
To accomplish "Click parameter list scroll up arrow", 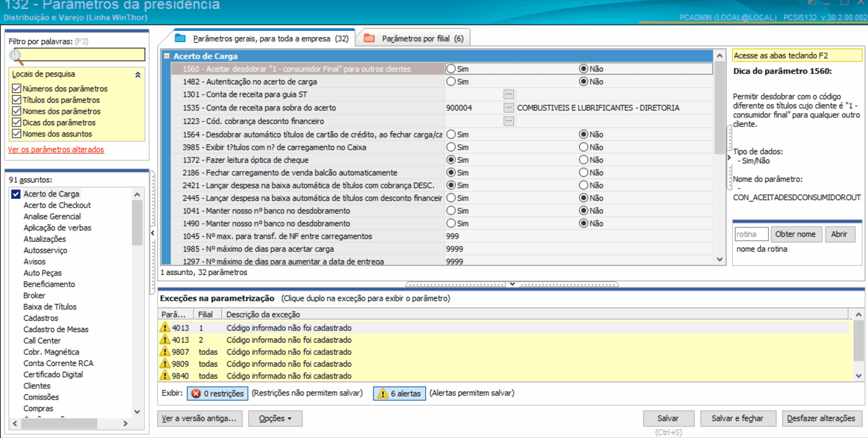I will pos(719,56).
